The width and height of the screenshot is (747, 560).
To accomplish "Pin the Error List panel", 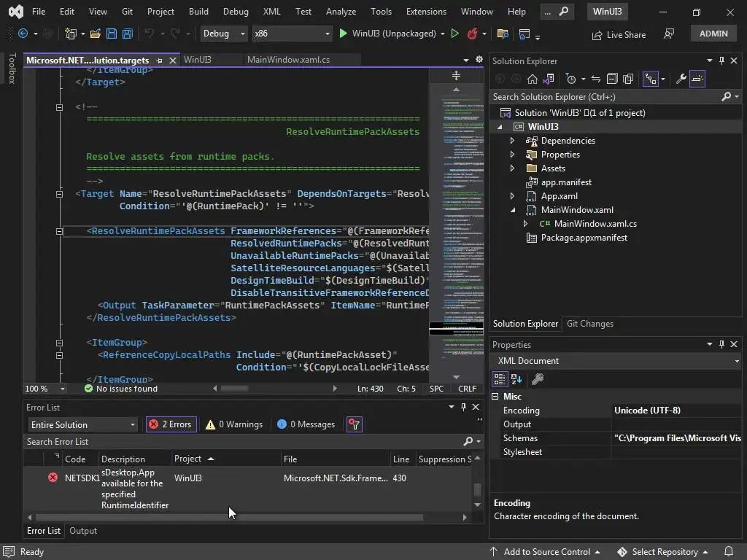I will [x=463, y=407].
